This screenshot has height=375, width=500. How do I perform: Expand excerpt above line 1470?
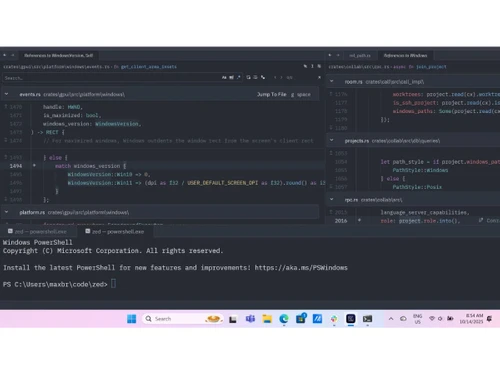[x=6, y=107]
